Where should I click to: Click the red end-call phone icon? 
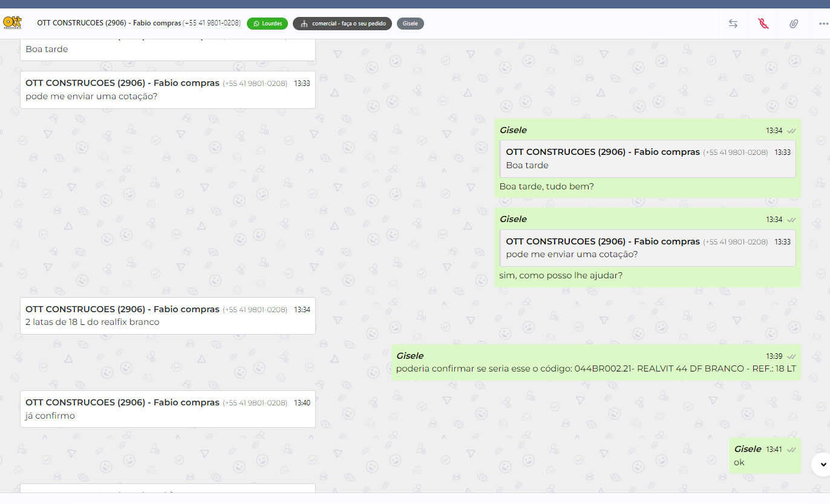763,24
